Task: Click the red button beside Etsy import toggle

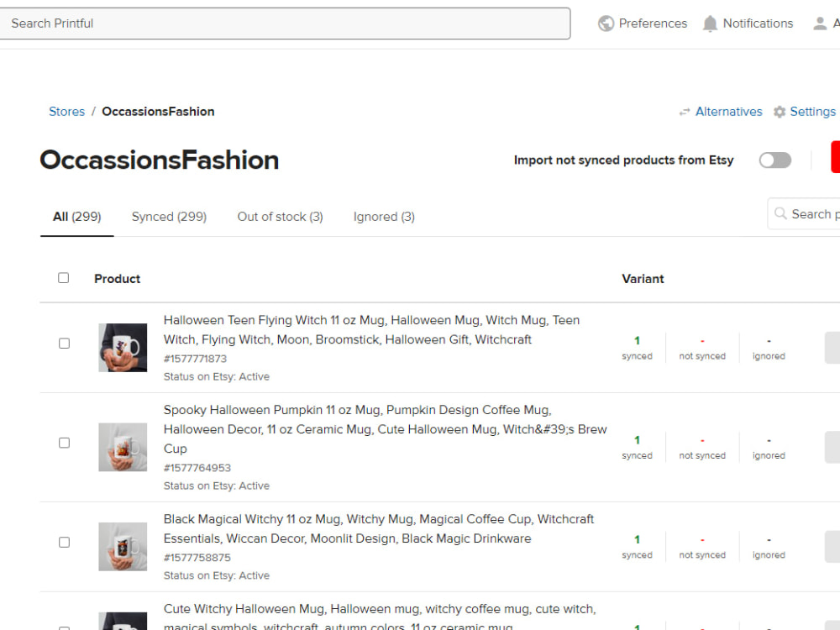Action: (x=836, y=157)
